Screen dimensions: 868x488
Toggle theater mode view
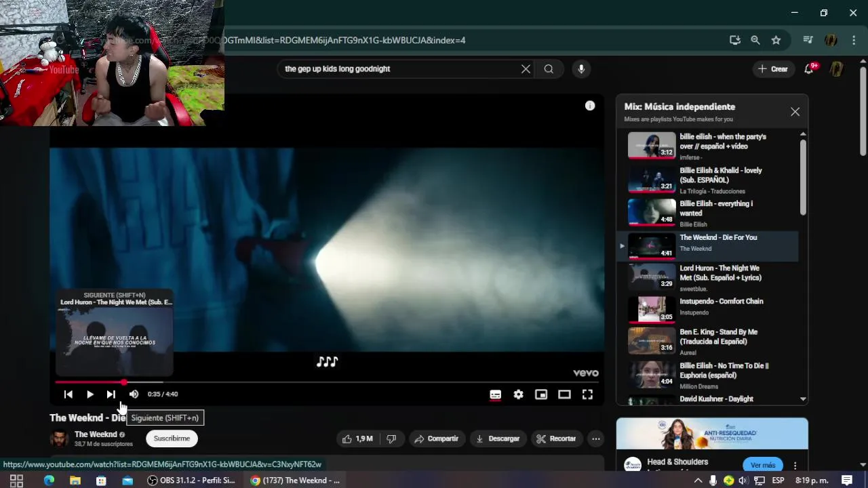[x=564, y=394]
